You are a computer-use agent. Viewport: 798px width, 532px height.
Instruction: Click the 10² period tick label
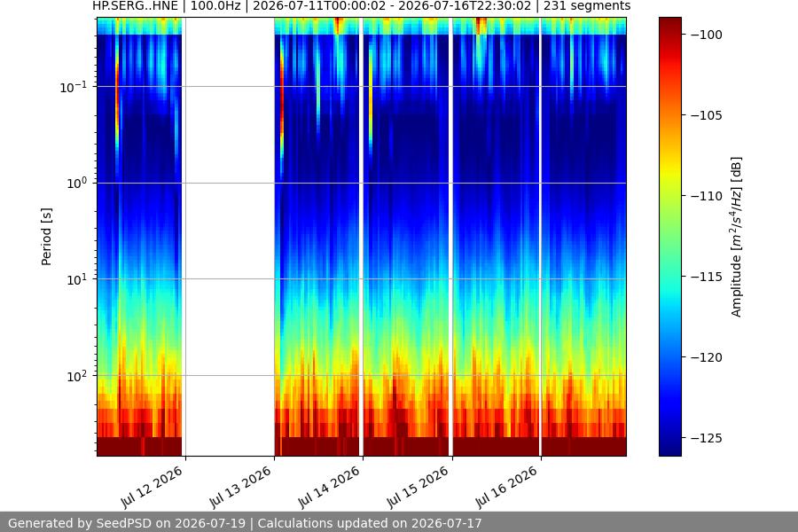[76, 376]
